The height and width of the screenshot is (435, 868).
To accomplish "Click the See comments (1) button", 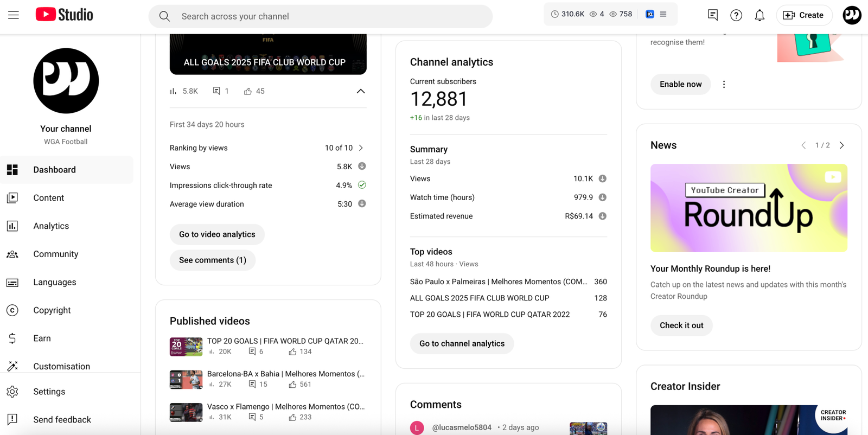I will (213, 260).
